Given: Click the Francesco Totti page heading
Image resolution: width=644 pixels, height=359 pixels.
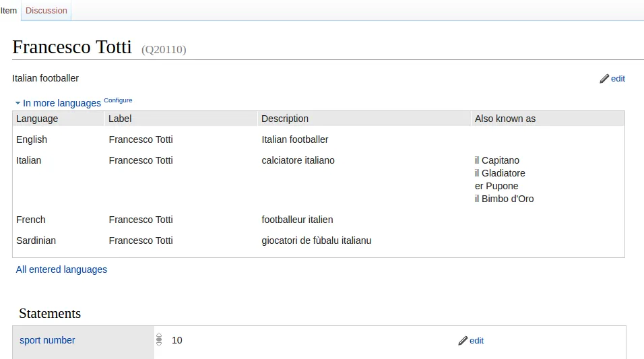Looking at the screenshot, I should (x=72, y=47).
